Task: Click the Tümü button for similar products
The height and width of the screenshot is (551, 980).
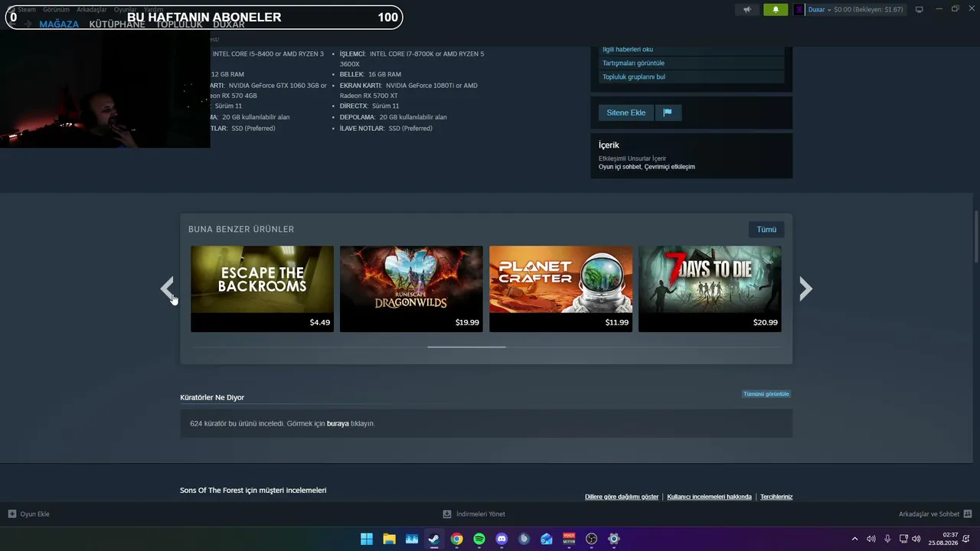Action: (x=766, y=230)
